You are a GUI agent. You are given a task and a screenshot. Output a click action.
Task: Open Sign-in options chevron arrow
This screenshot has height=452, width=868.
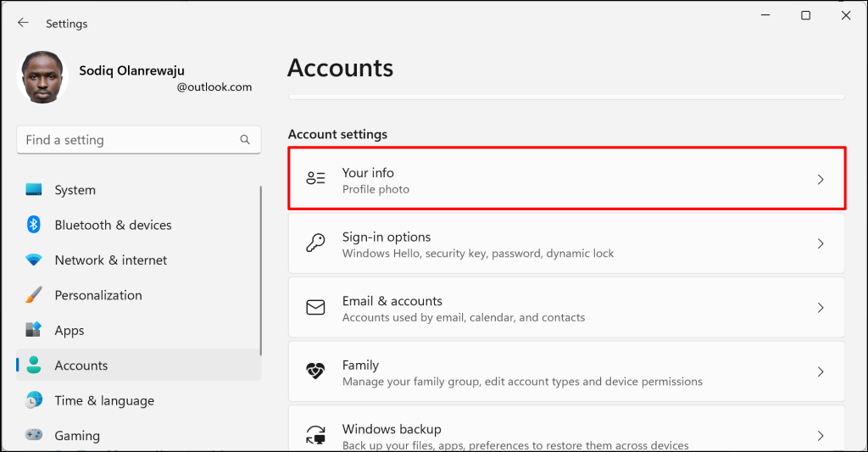click(x=820, y=244)
